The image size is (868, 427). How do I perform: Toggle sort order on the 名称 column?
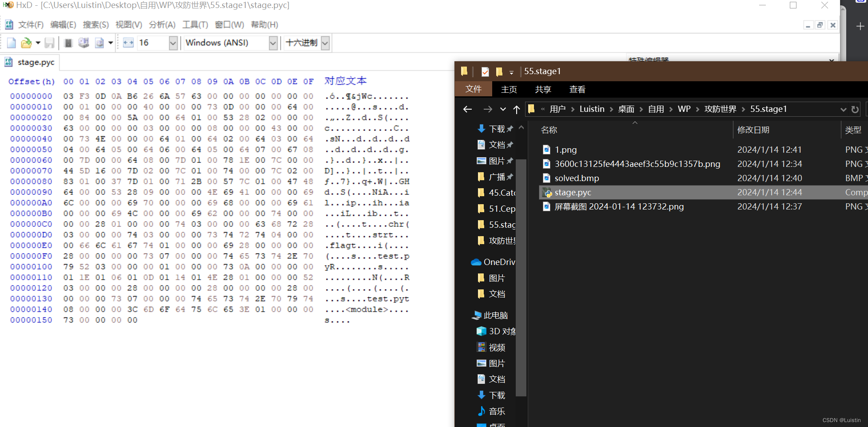click(549, 129)
